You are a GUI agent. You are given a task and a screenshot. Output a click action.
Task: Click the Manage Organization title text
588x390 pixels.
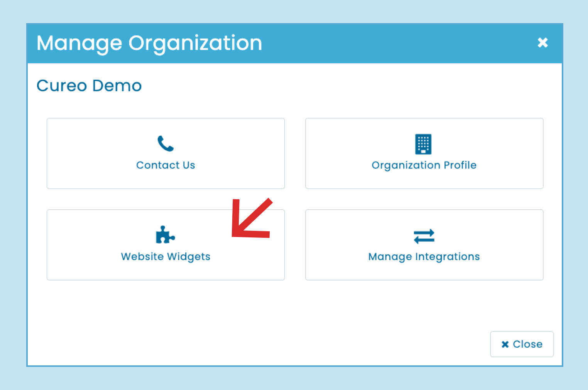tap(149, 43)
